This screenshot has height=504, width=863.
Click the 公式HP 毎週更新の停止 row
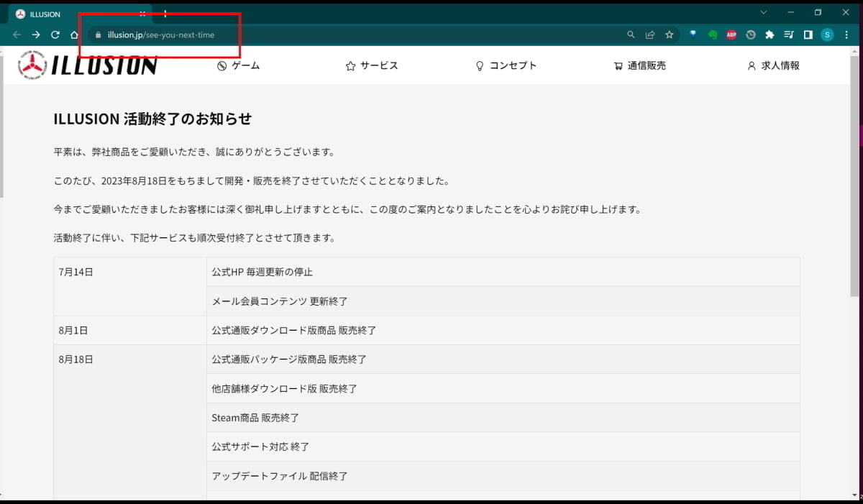pos(503,272)
